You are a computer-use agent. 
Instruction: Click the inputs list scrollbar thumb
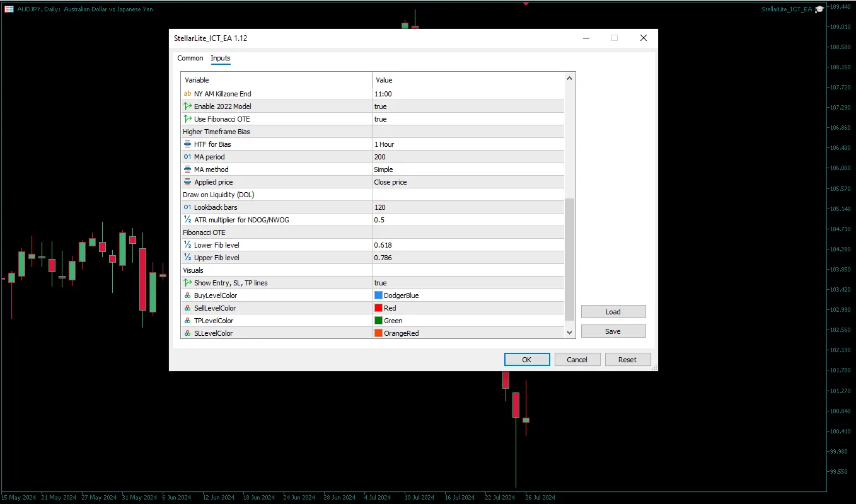tap(570, 260)
